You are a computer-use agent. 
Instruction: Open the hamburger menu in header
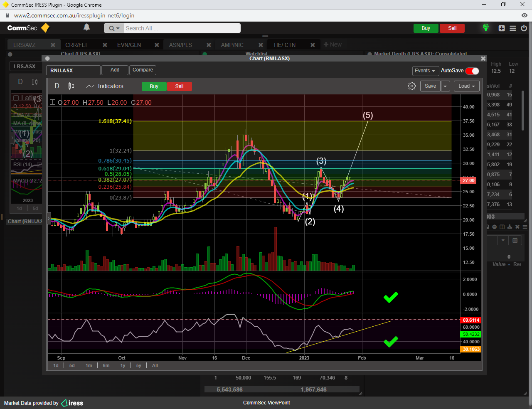click(x=513, y=28)
